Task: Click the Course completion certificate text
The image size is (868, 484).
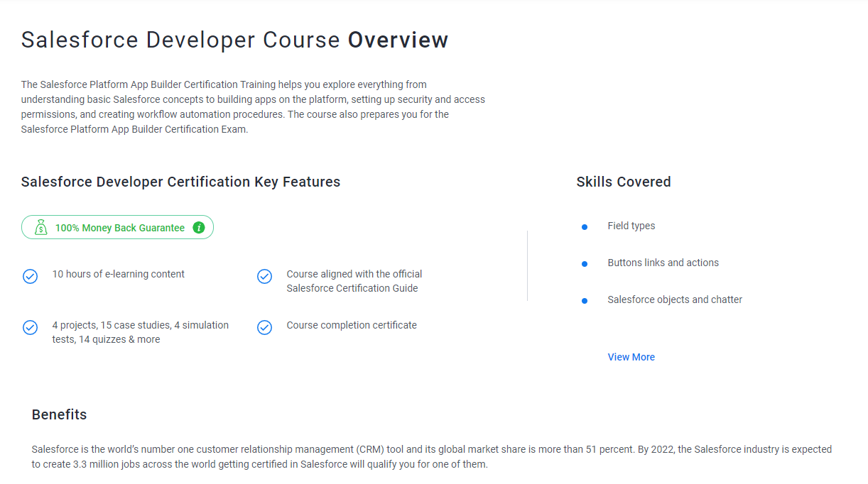Action: (352, 325)
